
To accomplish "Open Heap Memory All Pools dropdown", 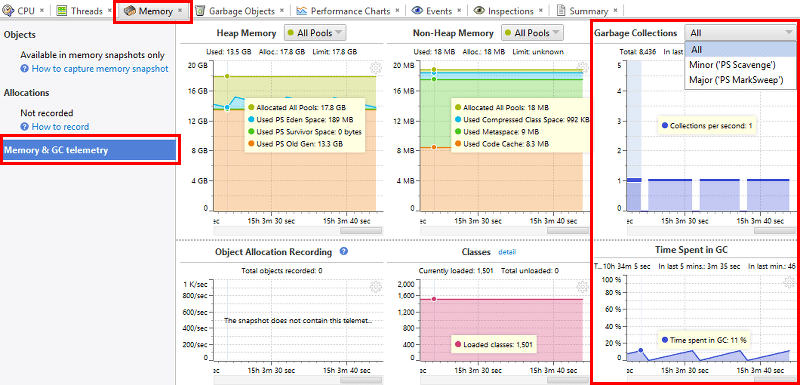I will point(315,33).
